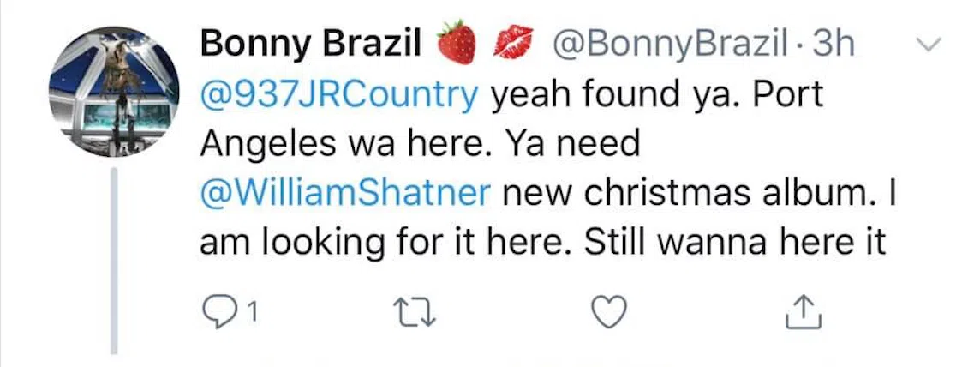Open the @937JRCountry mention
Viewport: 980px width, 367px height.
pyautogui.click(x=338, y=95)
